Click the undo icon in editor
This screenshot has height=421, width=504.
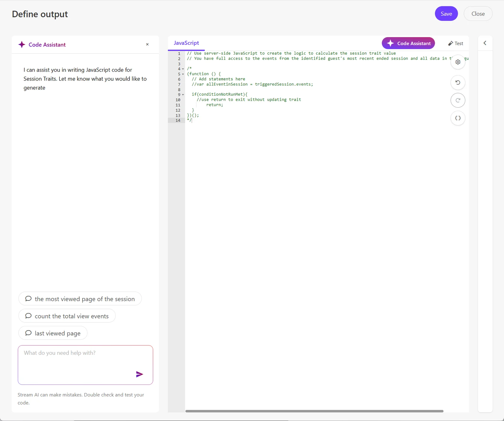point(458,82)
